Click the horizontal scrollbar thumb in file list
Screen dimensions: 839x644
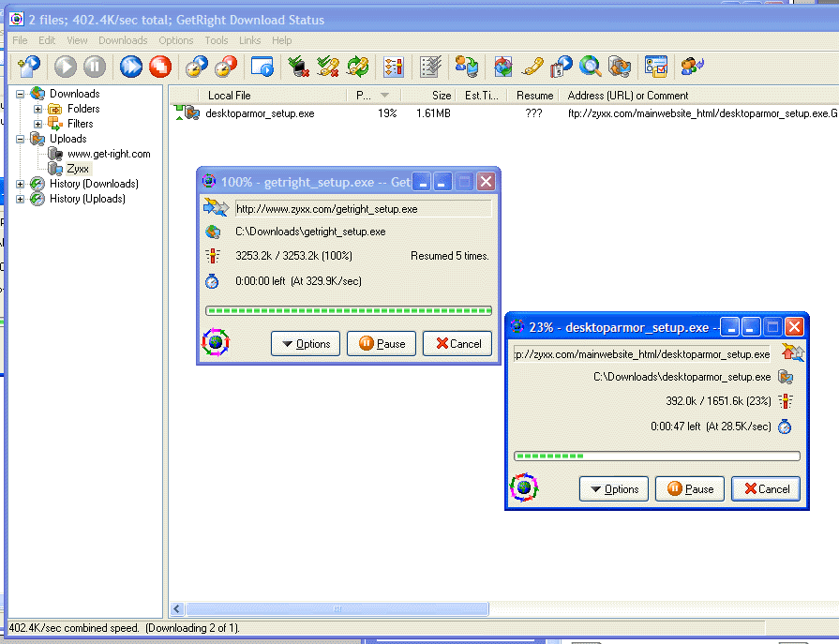click(x=337, y=608)
